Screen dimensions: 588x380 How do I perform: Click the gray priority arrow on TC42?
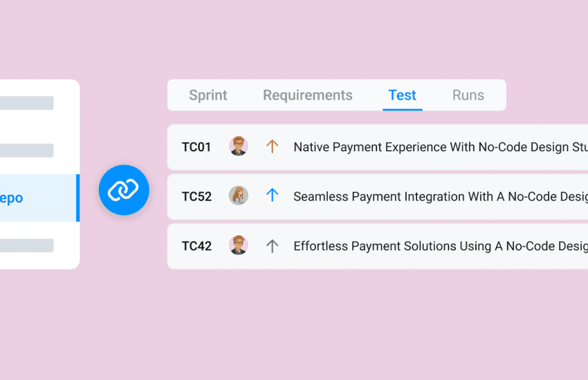click(272, 245)
